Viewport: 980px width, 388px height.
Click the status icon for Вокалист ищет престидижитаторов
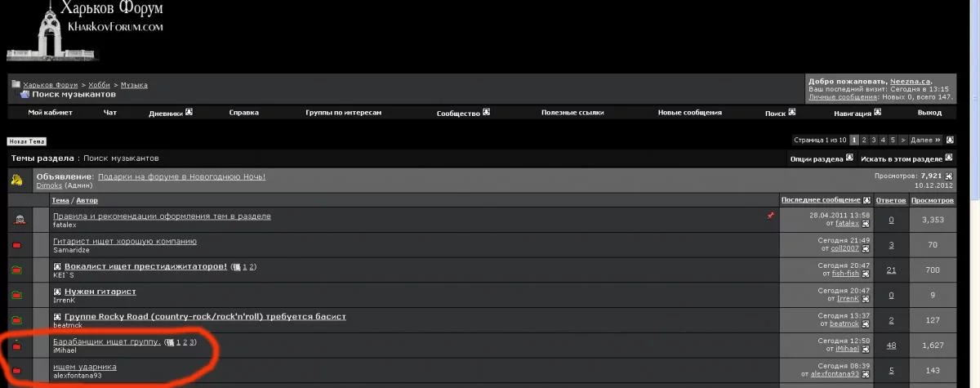click(16, 270)
